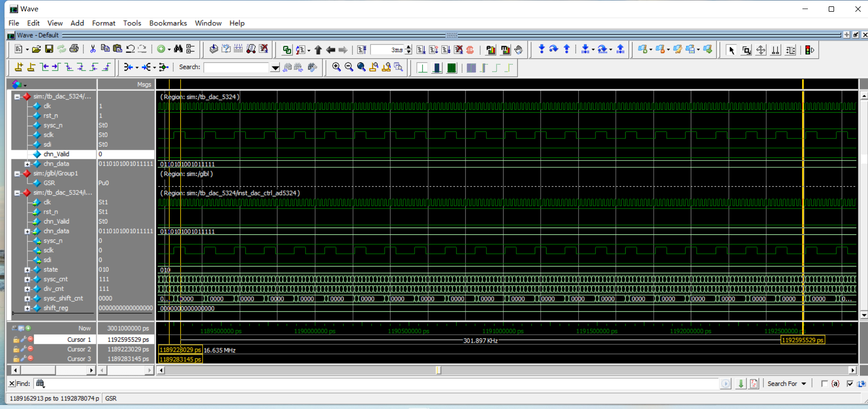Click the up arrow toolbar icon
Image resolution: width=868 pixels, height=409 pixels.
[x=318, y=50]
